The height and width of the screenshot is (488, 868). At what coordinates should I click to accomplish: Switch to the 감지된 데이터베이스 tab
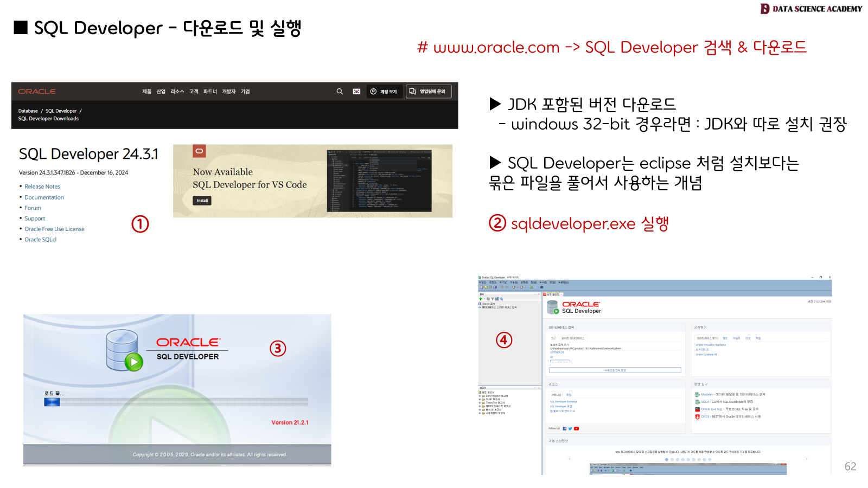(x=573, y=338)
